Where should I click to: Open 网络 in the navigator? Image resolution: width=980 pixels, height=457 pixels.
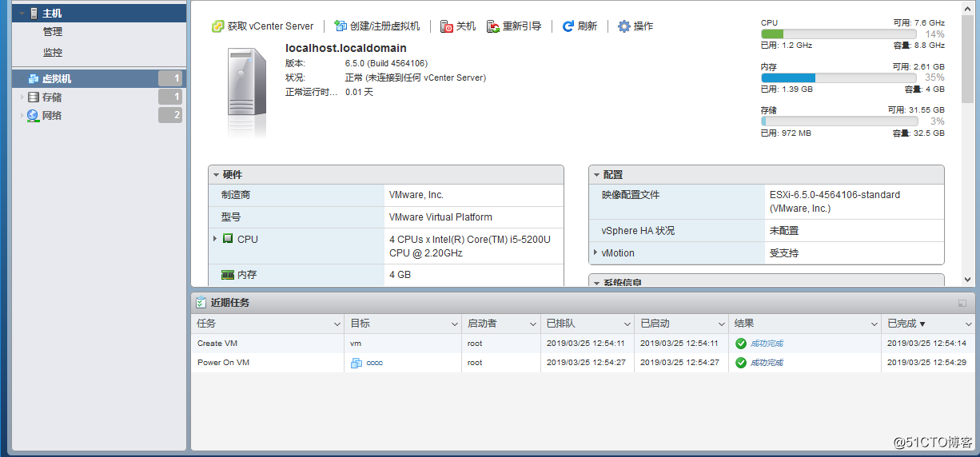(x=52, y=116)
